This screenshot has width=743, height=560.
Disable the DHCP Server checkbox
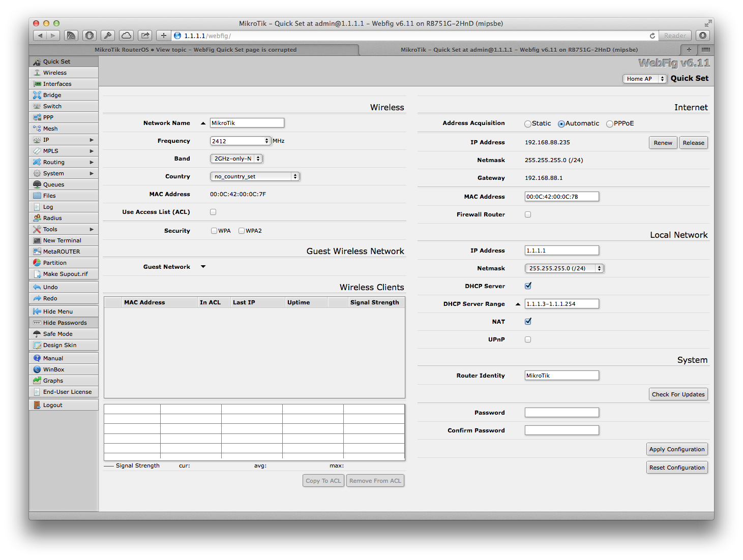point(527,286)
